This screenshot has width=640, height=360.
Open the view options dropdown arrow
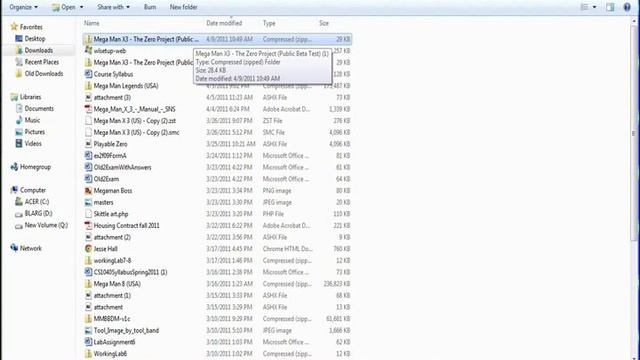[x=594, y=7]
